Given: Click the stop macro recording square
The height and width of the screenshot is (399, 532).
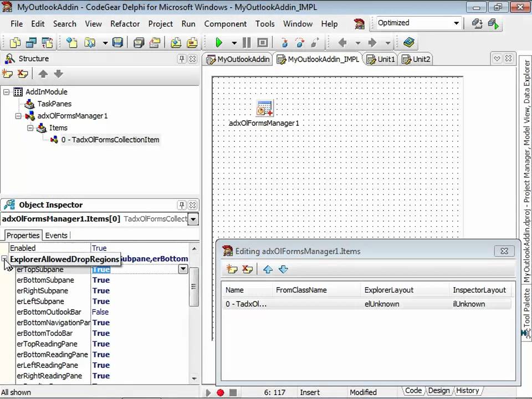Looking at the screenshot, I should point(233,392).
